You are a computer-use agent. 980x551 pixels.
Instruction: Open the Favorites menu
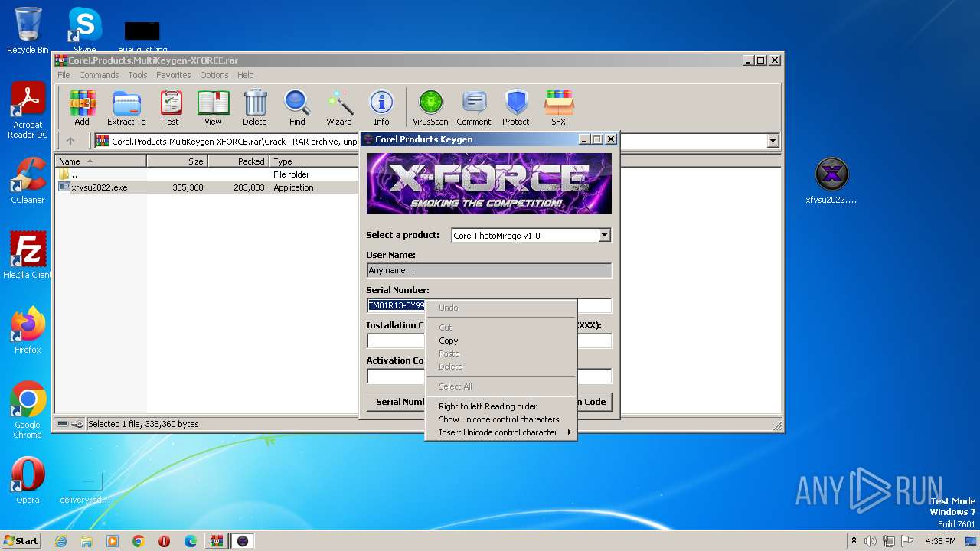tap(174, 75)
